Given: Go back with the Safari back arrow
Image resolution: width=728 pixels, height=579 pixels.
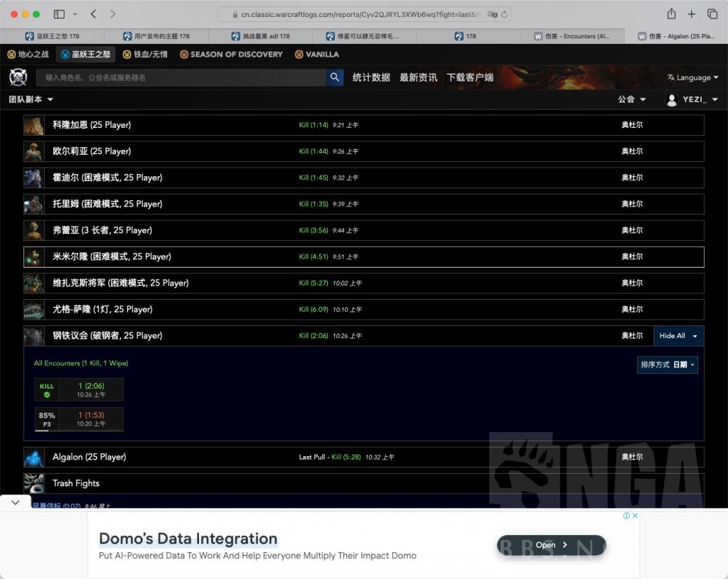Looking at the screenshot, I should [x=93, y=14].
